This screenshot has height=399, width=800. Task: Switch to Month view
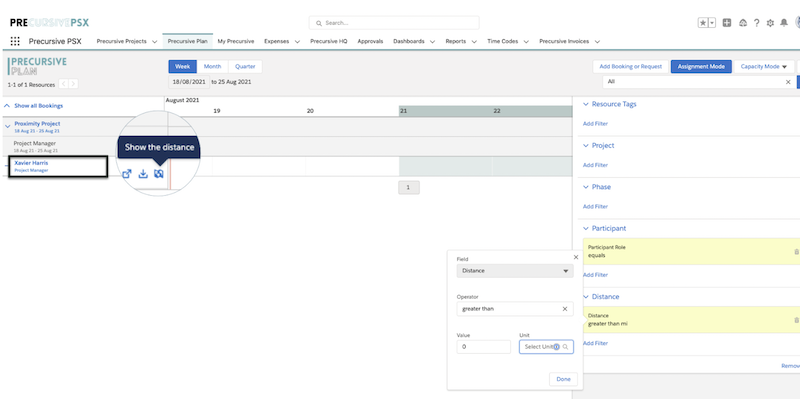[213, 66]
